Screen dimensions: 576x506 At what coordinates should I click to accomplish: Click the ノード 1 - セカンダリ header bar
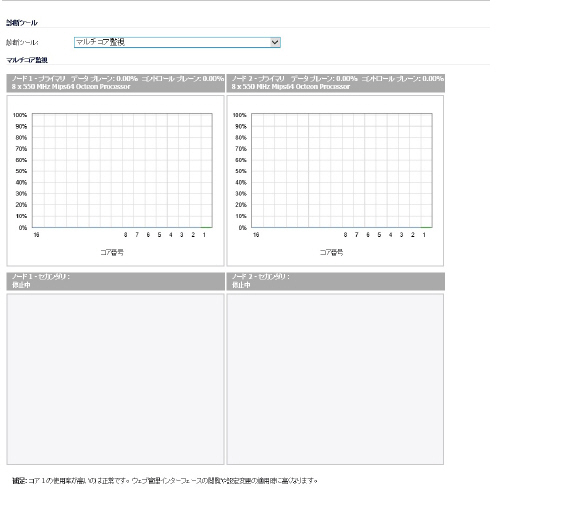[x=115, y=281]
